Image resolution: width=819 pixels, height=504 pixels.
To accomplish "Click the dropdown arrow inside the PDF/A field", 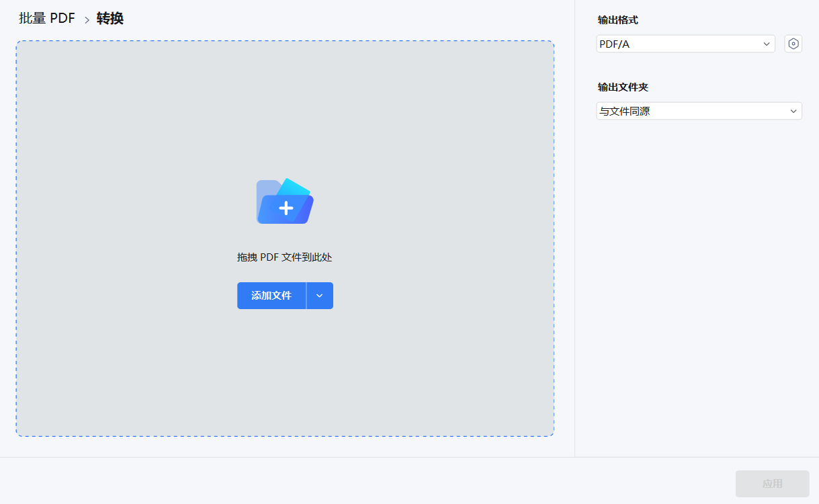I will pyautogui.click(x=767, y=43).
